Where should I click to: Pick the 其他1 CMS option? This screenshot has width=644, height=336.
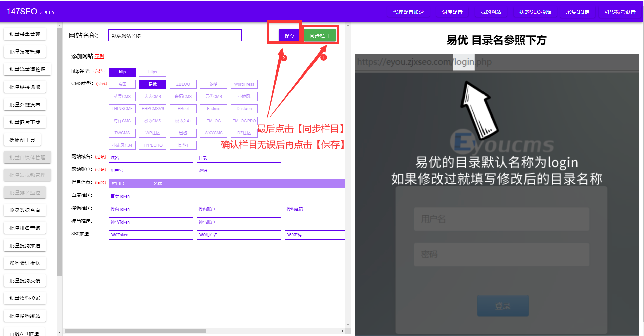183,145
